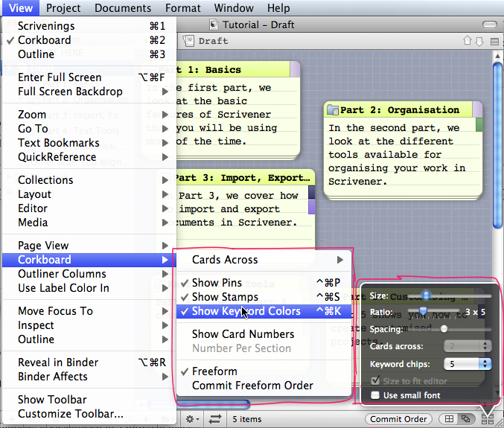Toggle Show Keyword Colors option
Screen dimensions: 504x428
(x=264, y=311)
